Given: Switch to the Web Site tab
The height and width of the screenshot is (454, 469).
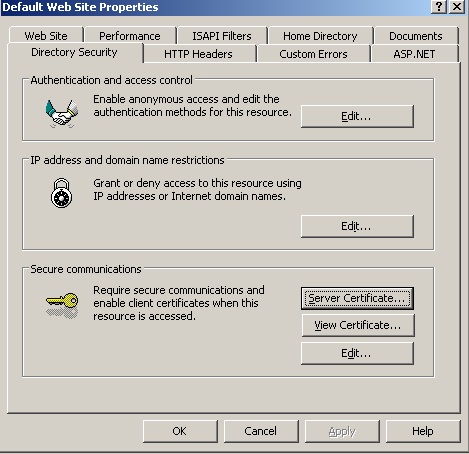Looking at the screenshot, I should click(x=46, y=36).
